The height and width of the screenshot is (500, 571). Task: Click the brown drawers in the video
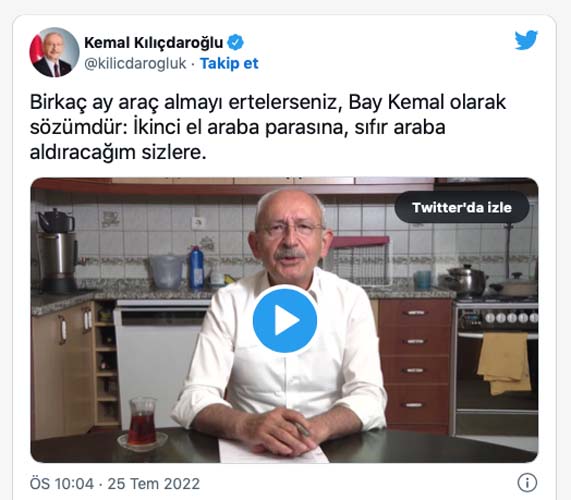click(x=416, y=363)
